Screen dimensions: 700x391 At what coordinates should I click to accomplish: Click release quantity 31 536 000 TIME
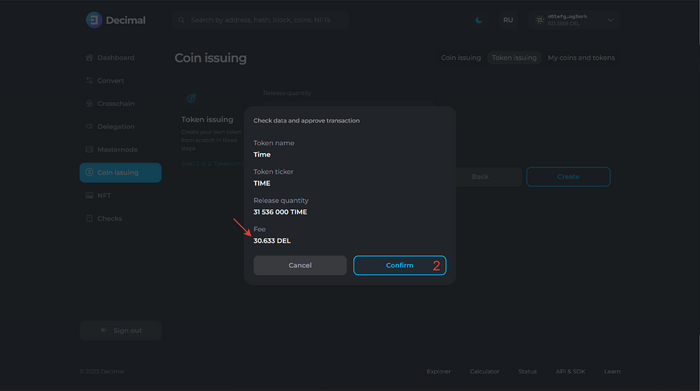pyautogui.click(x=280, y=212)
